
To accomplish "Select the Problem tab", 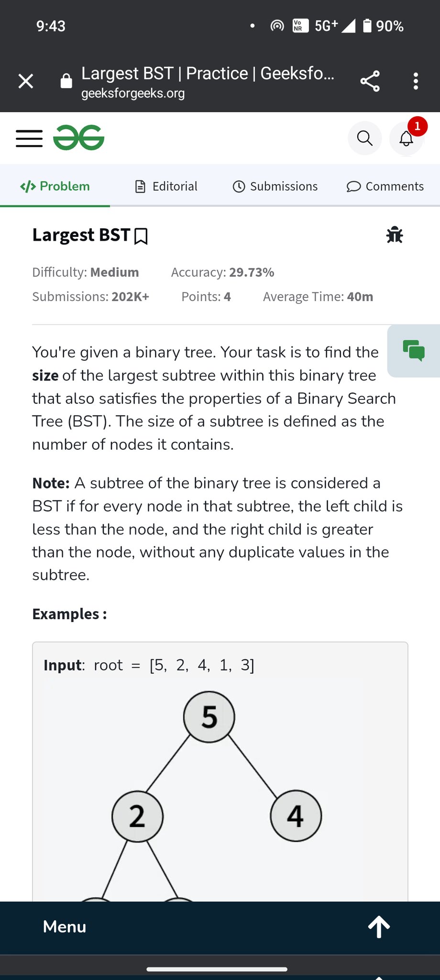I will 55,186.
